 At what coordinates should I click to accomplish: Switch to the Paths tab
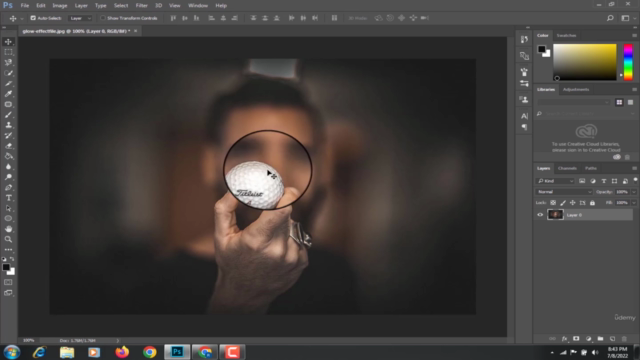(591, 168)
